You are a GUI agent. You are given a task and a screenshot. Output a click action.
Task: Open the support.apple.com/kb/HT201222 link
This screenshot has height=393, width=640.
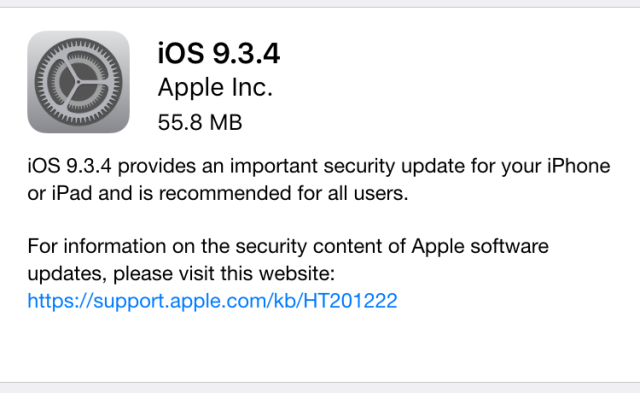212,301
